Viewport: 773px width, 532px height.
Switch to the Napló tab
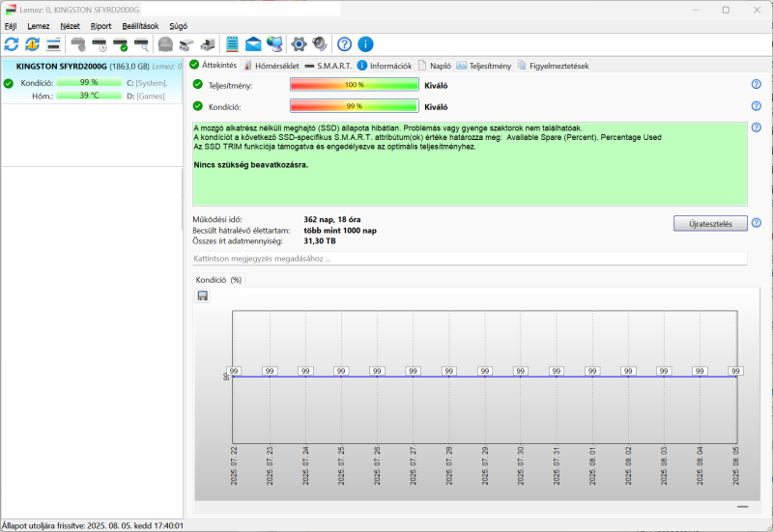[435, 66]
